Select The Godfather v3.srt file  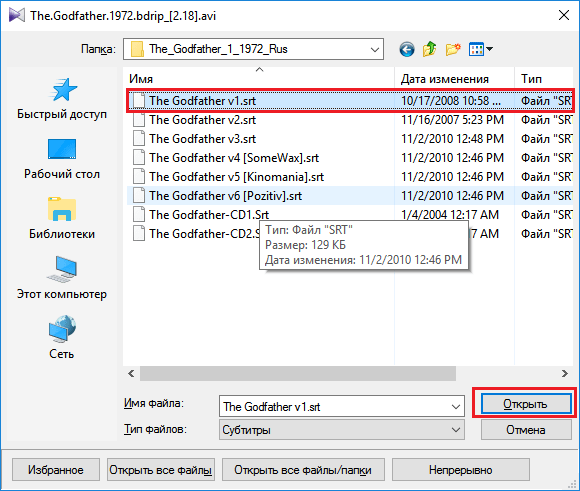coord(203,139)
